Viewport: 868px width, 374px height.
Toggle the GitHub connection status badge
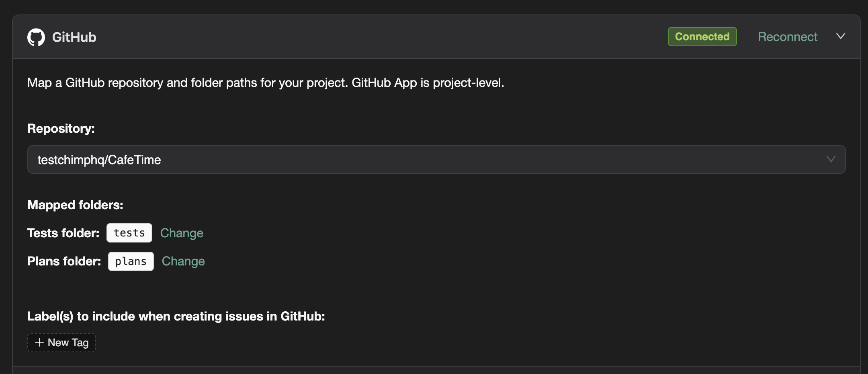point(702,36)
